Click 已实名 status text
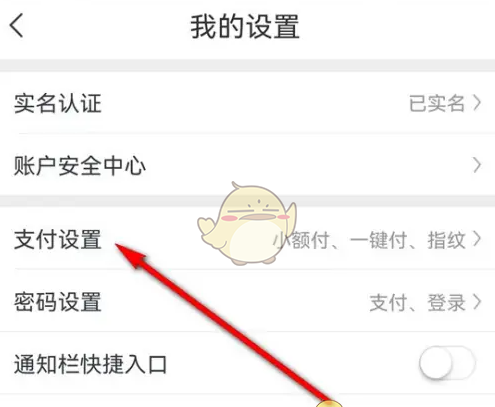495x407 pixels. [x=437, y=103]
